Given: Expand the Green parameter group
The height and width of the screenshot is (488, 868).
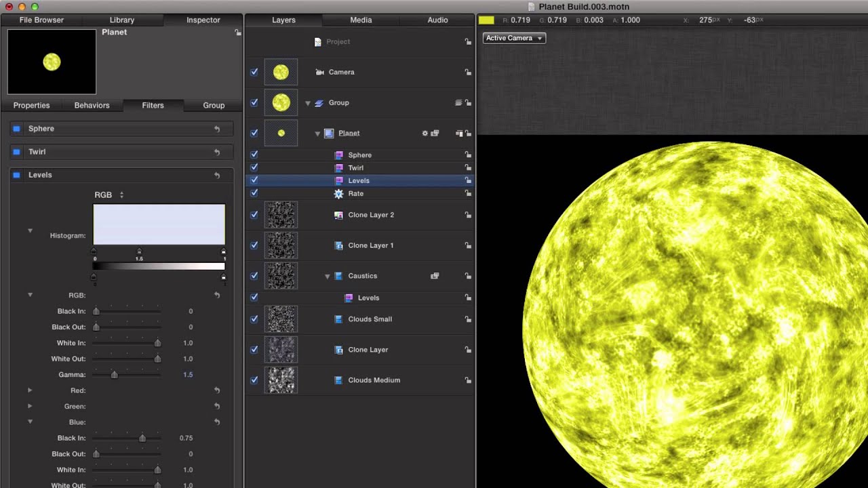Looking at the screenshot, I should 30,406.
